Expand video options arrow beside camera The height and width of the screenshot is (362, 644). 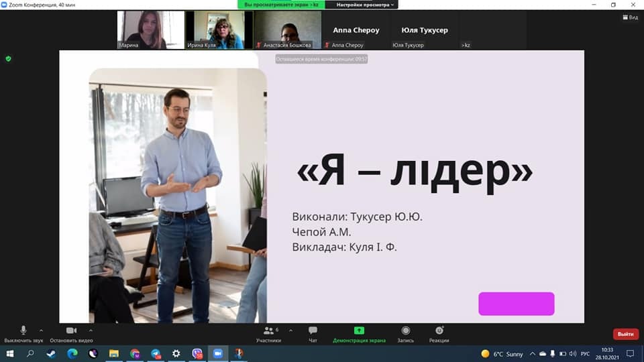[x=91, y=330]
